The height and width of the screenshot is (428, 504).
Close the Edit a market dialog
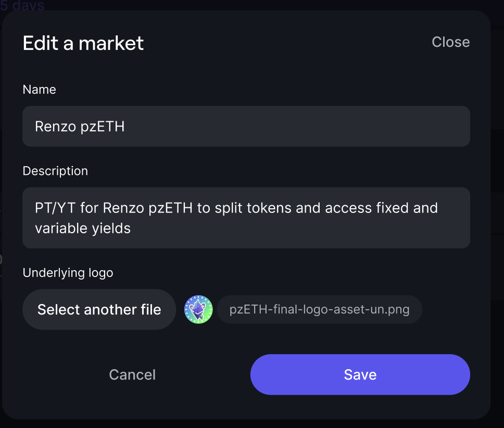450,42
